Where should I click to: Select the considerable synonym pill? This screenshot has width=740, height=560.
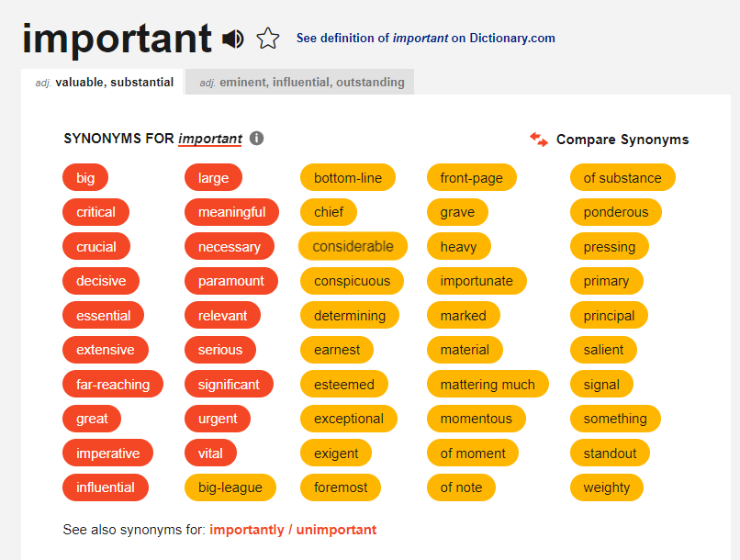click(353, 246)
